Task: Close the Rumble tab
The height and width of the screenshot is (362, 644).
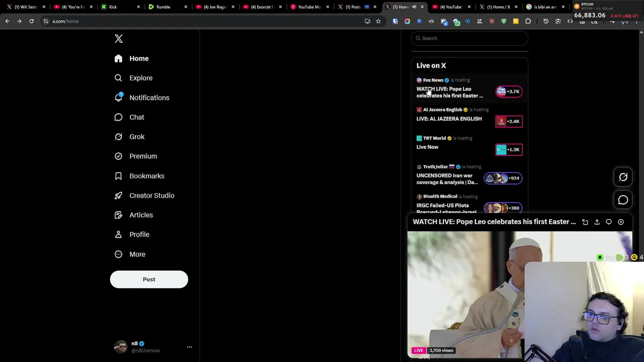Action: point(186,7)
